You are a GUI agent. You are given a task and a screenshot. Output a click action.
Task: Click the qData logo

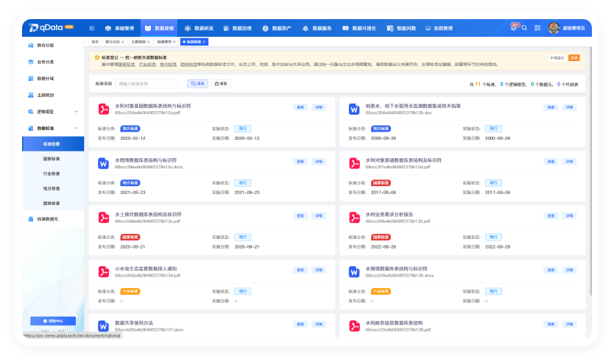click(x=51, y=27)
